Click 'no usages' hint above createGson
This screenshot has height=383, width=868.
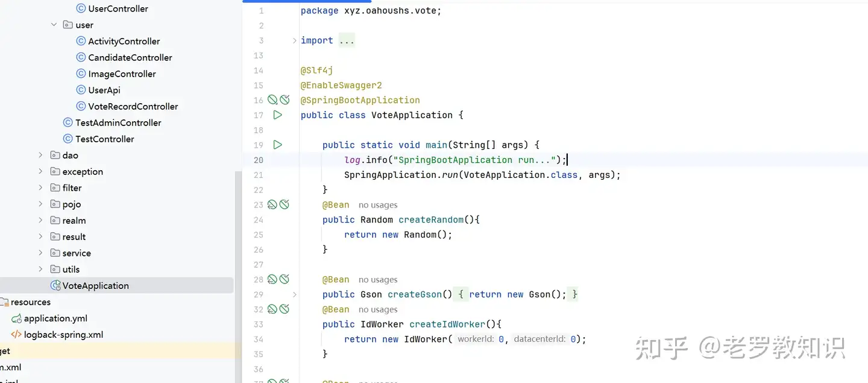(x=378, y=280)
